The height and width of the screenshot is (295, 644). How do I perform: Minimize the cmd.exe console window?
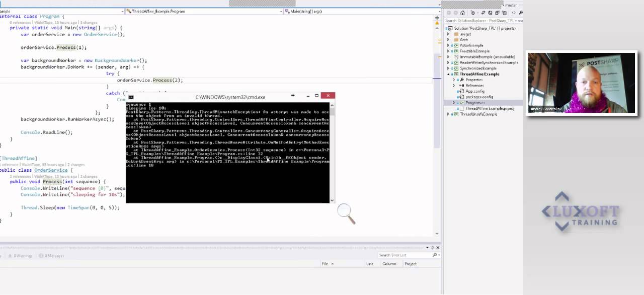[x=308, y=96]
